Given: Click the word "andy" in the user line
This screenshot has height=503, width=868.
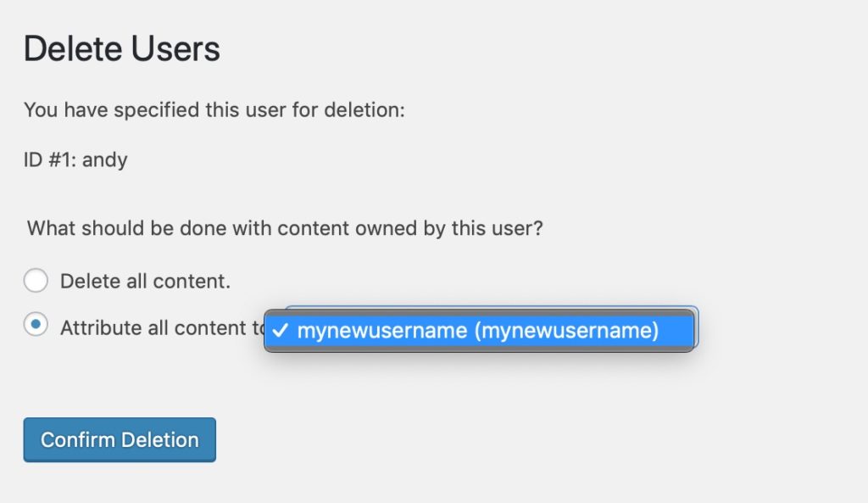Looking at the screenshot, I should click(105, 159).
